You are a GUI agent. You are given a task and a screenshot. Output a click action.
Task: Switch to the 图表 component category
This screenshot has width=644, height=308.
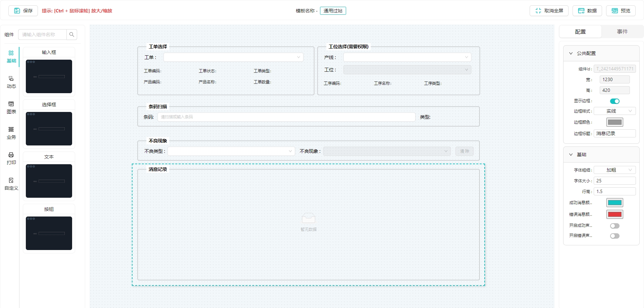pos(11,107)
